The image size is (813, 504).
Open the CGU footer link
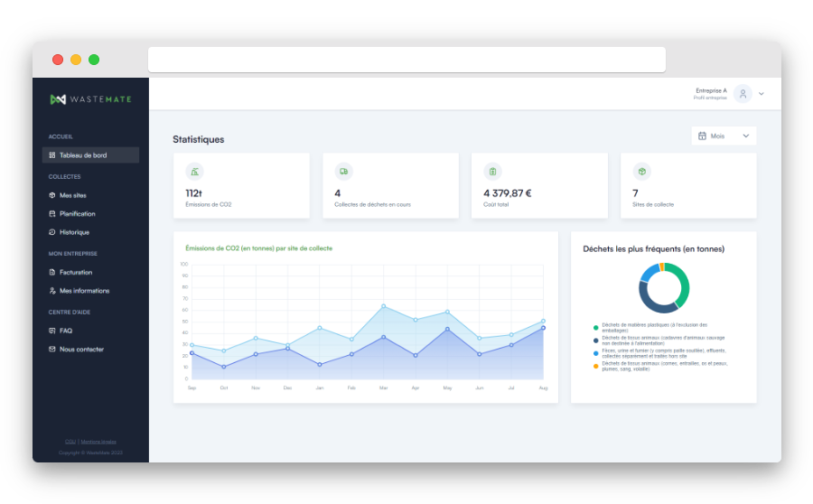click(70, 442)
